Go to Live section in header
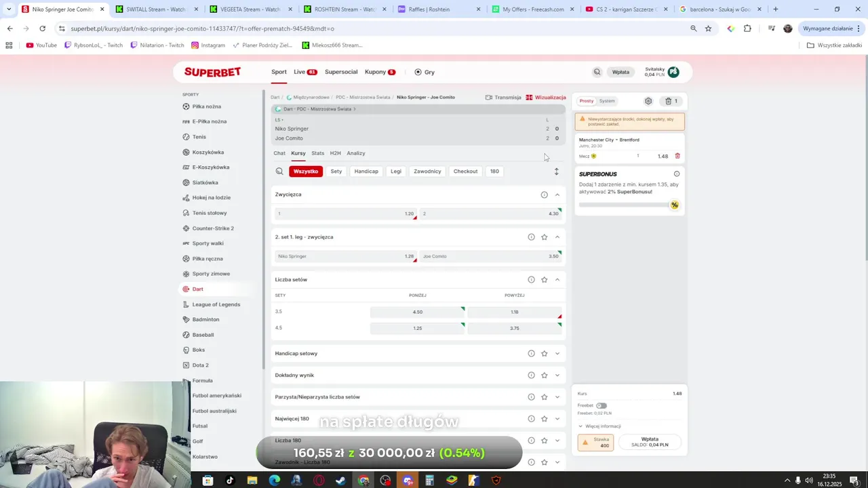 click(x=305, y=72)
